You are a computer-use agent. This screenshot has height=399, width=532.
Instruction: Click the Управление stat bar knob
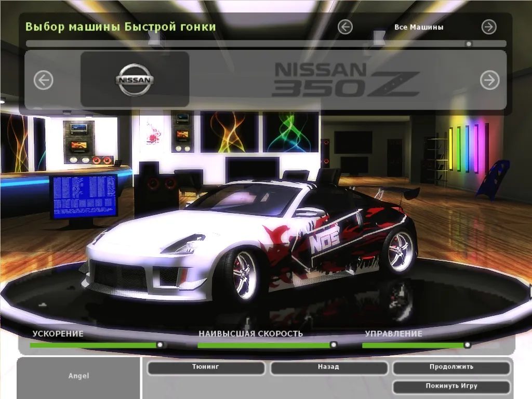pos(467,345)
